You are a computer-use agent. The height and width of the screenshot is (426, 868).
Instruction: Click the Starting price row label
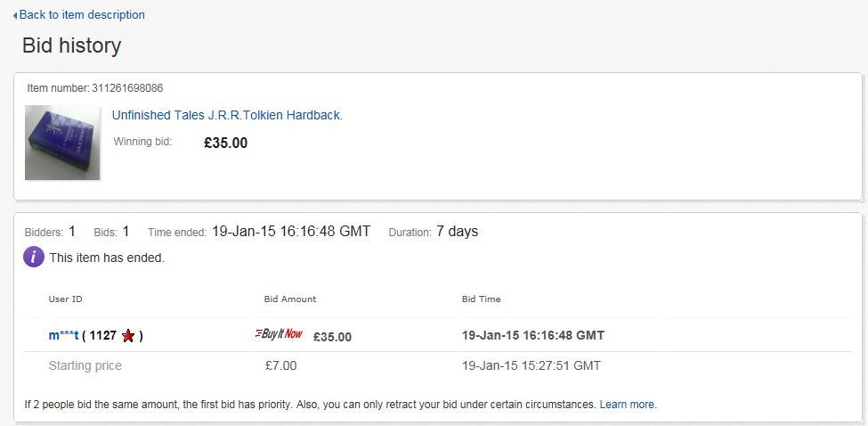pyautogui.click(x=85, y=365)
